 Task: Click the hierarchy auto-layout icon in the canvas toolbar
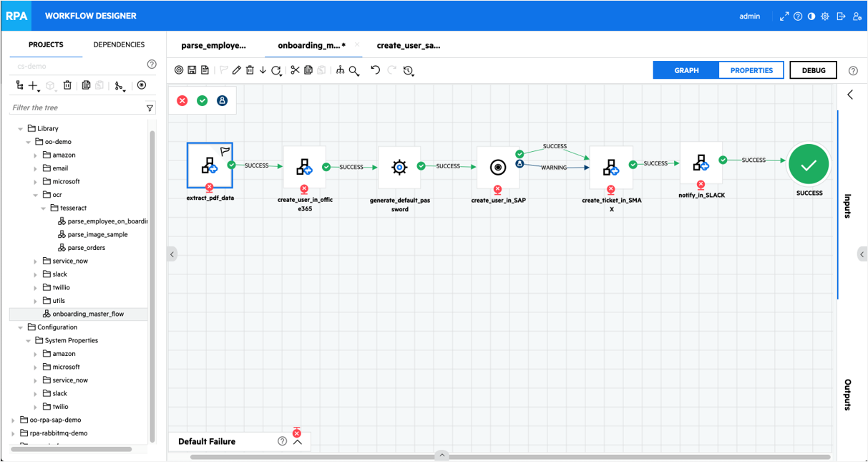(x=340, y=70)
